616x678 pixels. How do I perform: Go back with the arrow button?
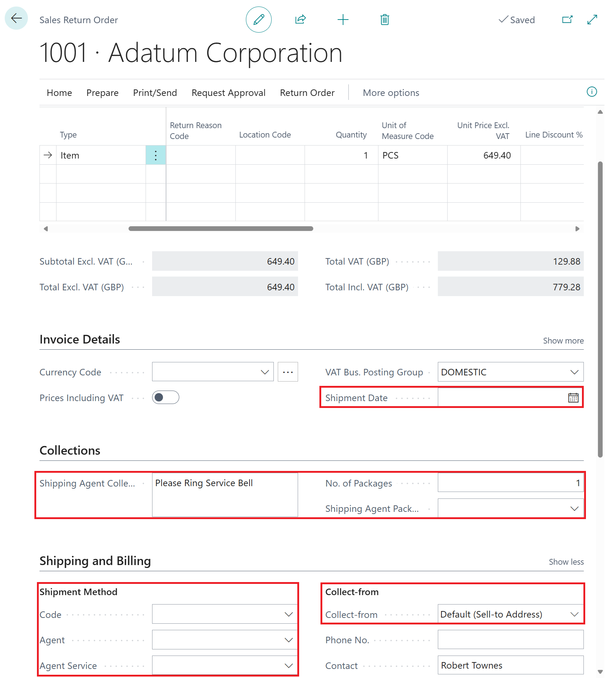[x=16, y=18]
